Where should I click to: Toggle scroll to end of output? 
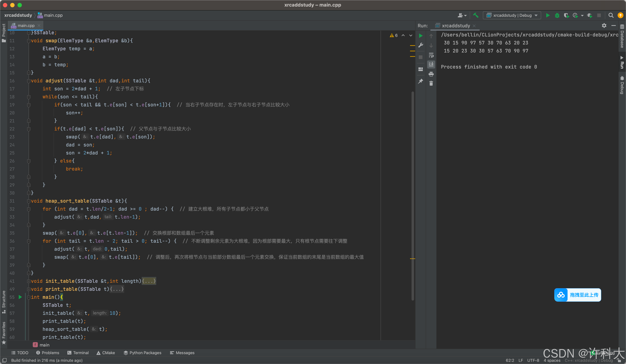[x=431, y=64]
